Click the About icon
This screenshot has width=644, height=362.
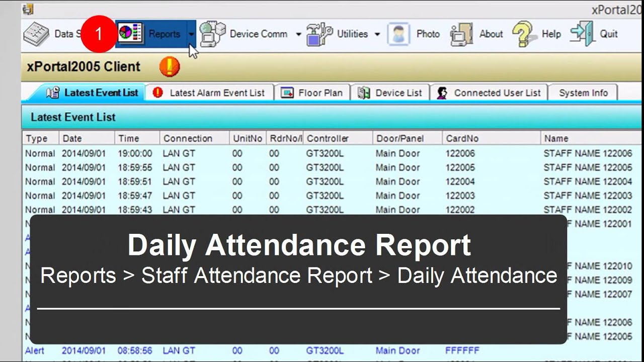click(462, 35)
